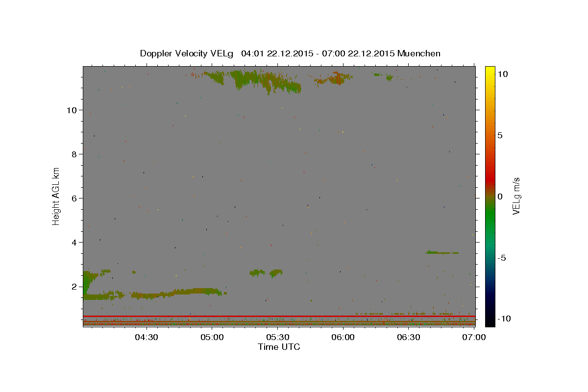Click the colorbar tick label 0
This screenshot has width=588, height=392.
coord(500,196)
